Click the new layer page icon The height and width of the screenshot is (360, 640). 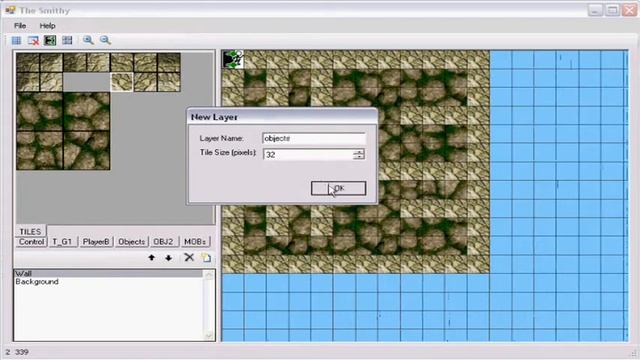(x=206, y=257)
